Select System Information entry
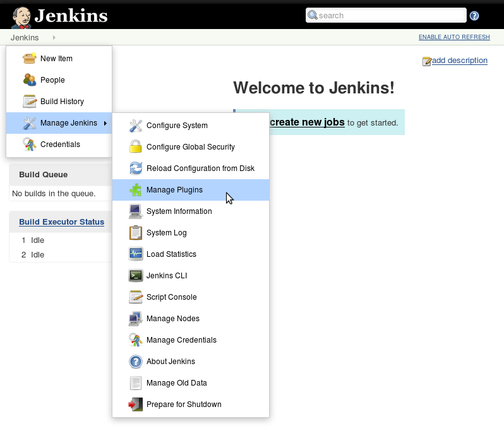504x431 pixels. 191,211
